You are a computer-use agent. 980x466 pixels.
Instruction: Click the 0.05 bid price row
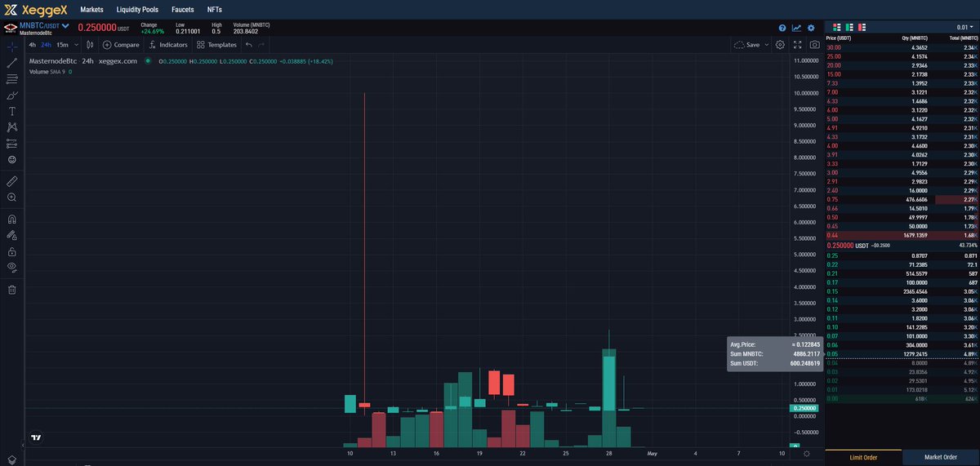tap(902, 354)
